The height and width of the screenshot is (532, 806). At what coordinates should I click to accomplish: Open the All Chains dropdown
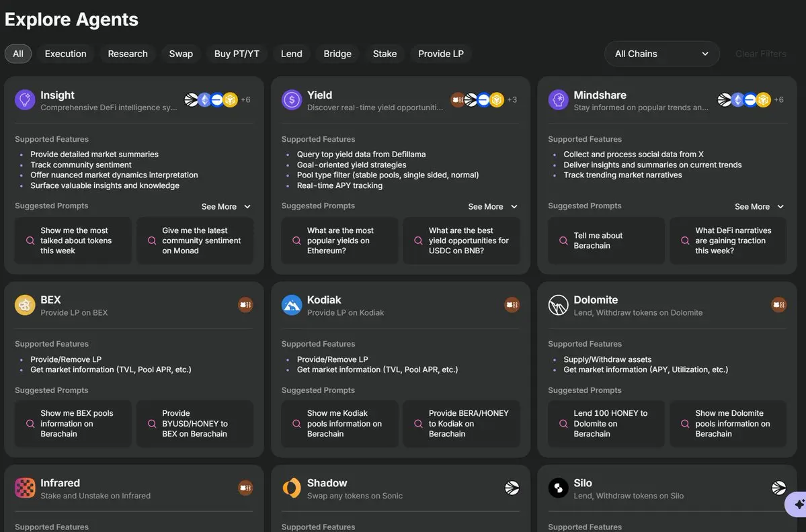pyautogui.click(x=661, y=54)
